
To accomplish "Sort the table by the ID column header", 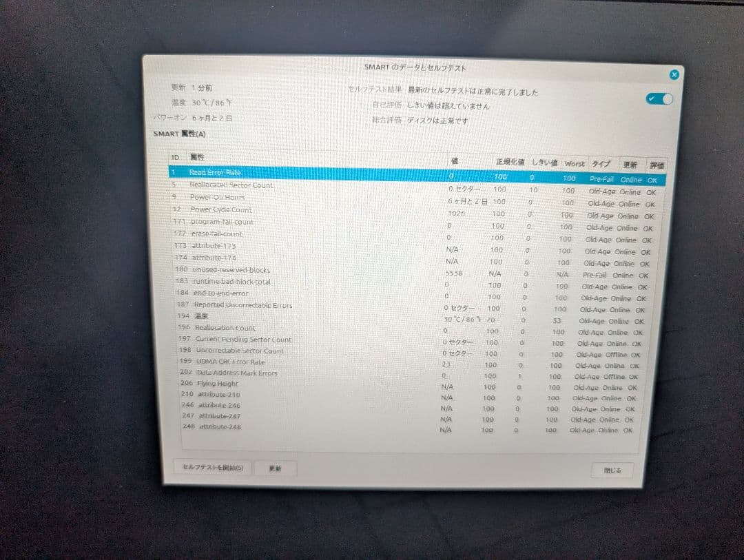I will pyautogui.click(x=176, y=158).
